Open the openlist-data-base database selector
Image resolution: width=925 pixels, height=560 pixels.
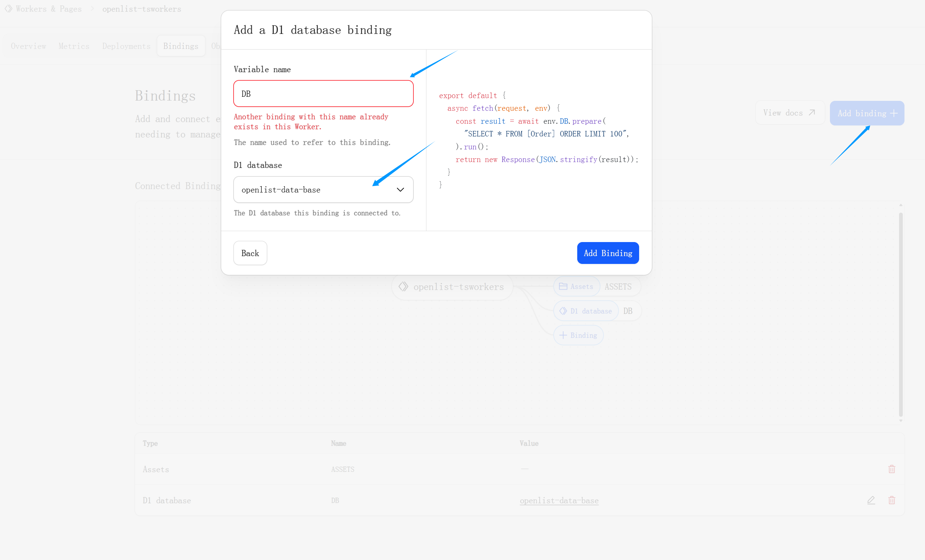(x=323, y=189)
